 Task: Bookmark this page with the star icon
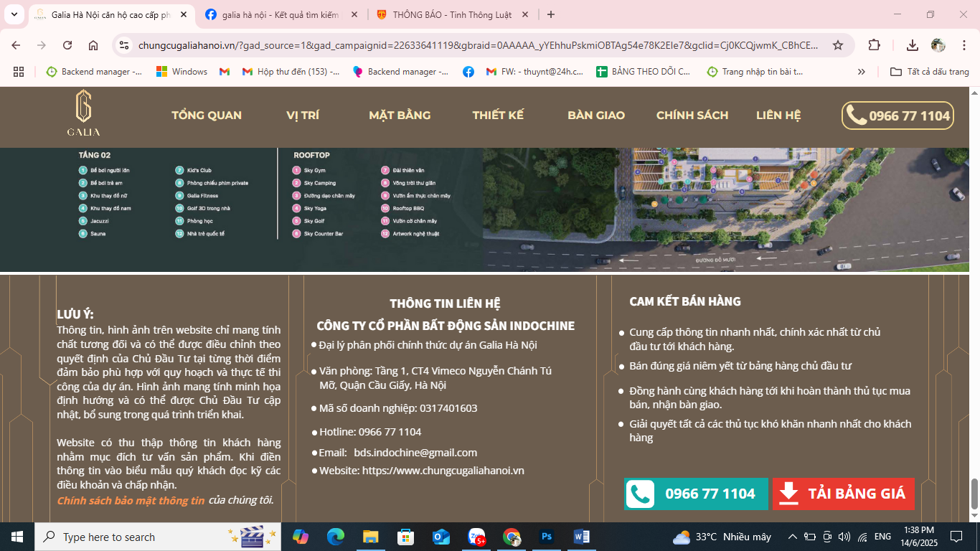click(838, 45)
